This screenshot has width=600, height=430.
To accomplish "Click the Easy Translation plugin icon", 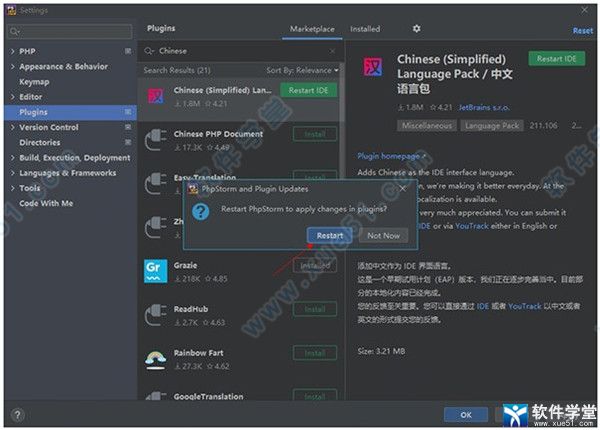I will click(x=156, y=184).
